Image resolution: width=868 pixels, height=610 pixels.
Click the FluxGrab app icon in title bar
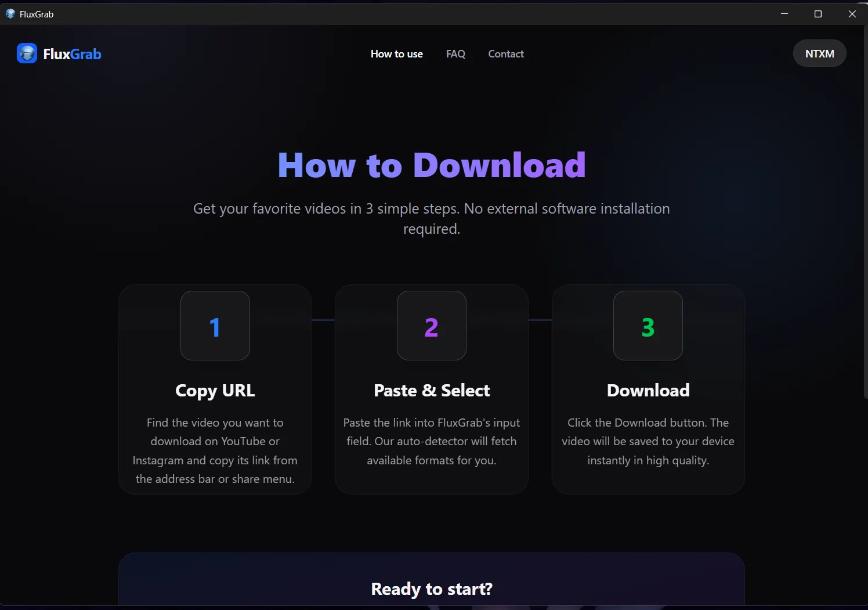(10, 14)
